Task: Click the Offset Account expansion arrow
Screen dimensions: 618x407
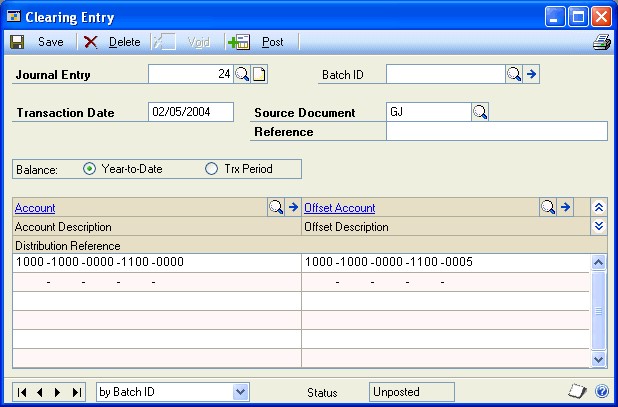Action: pyautogui.click(x=566, y=207)
